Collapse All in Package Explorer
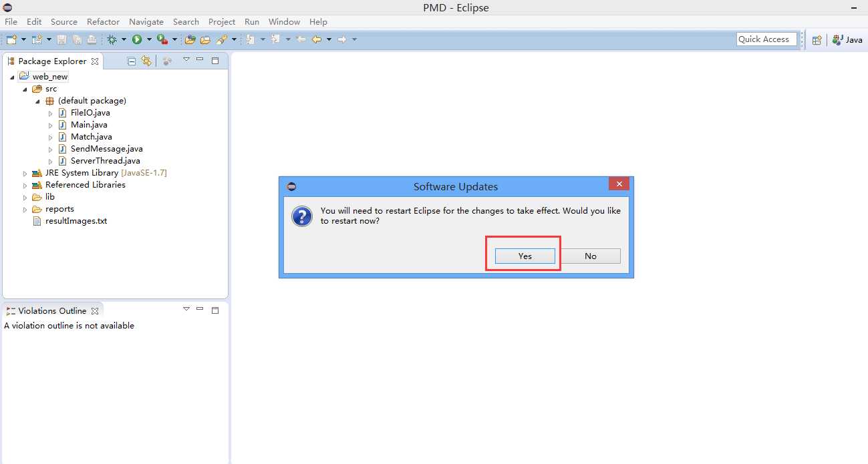The image size is (868, 464). (132, 61)
